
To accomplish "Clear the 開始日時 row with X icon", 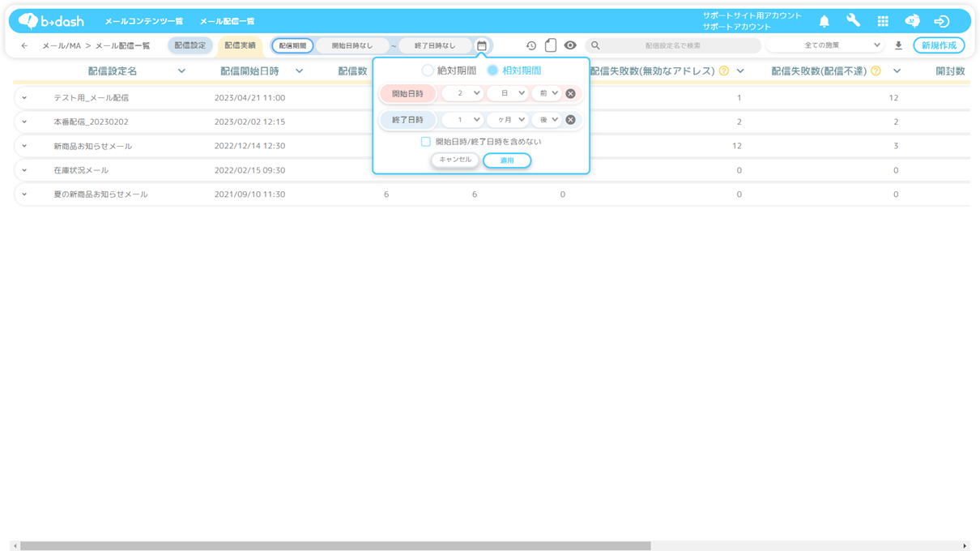I will tap(571, 94).
